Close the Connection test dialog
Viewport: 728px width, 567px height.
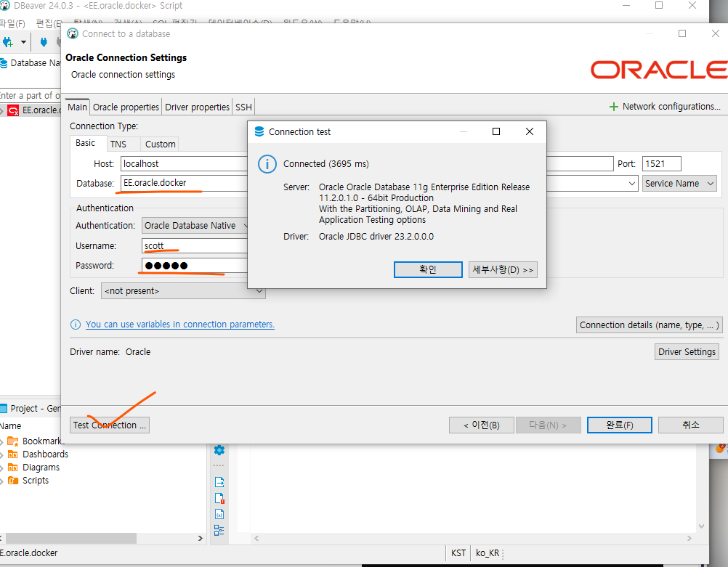coord(529,132)
